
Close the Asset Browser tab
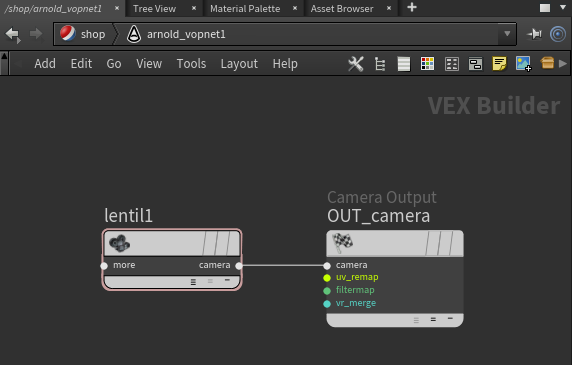389,8
